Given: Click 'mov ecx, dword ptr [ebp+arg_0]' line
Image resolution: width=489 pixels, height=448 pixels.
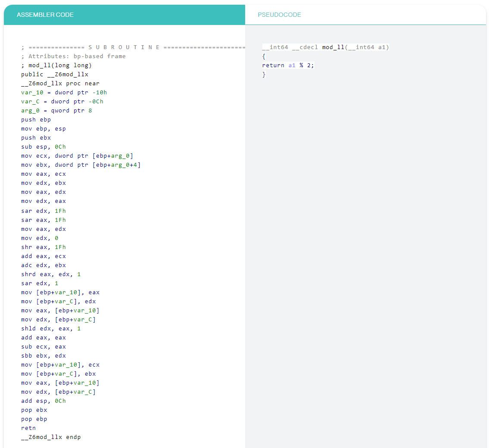Looking at the screenshot, I should point(77,156).
